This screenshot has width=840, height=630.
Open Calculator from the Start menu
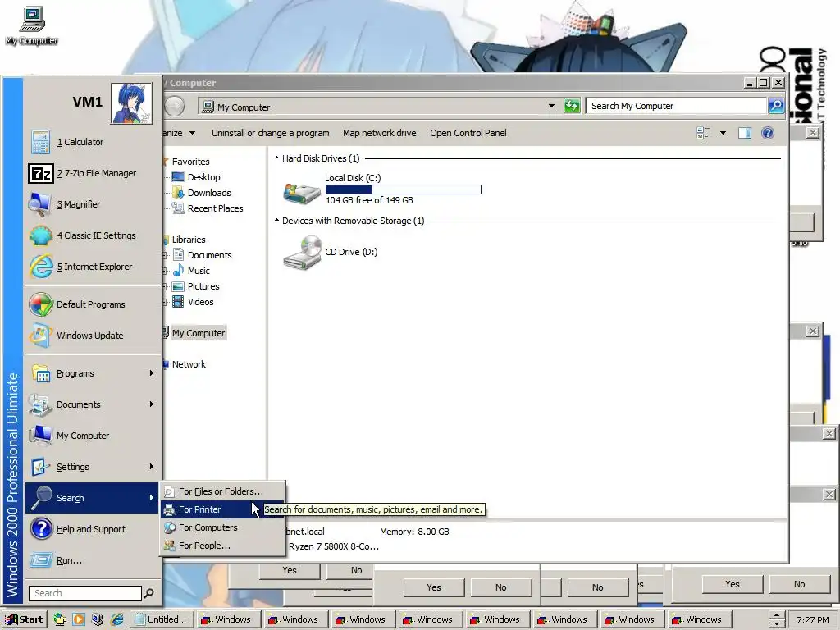pyautogui.click(x=92, y=142)
